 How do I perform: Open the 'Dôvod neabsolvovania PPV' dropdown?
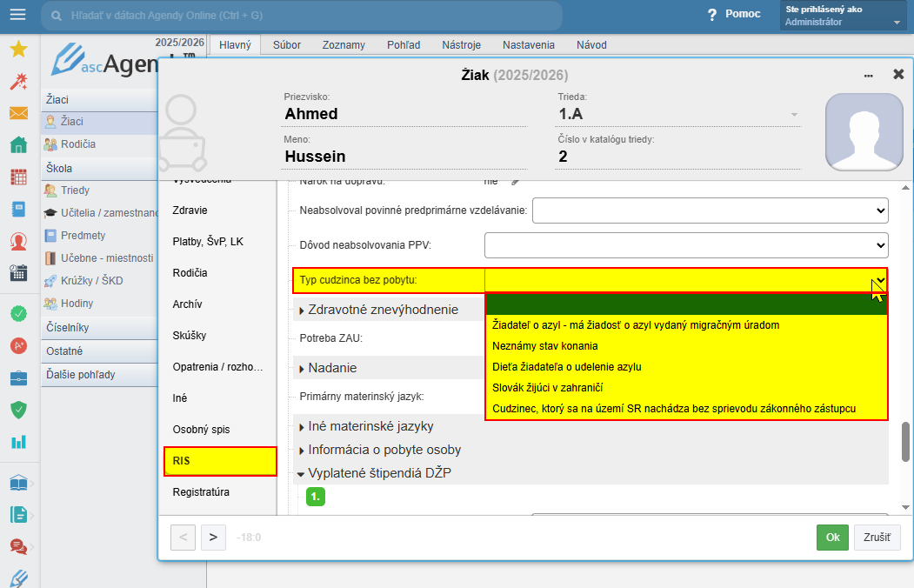tap(685, 245)
